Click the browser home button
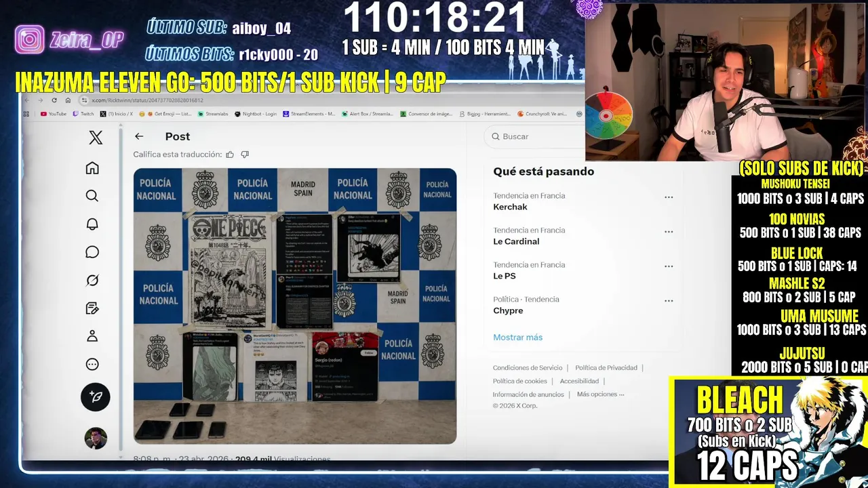 pos(68,100)
